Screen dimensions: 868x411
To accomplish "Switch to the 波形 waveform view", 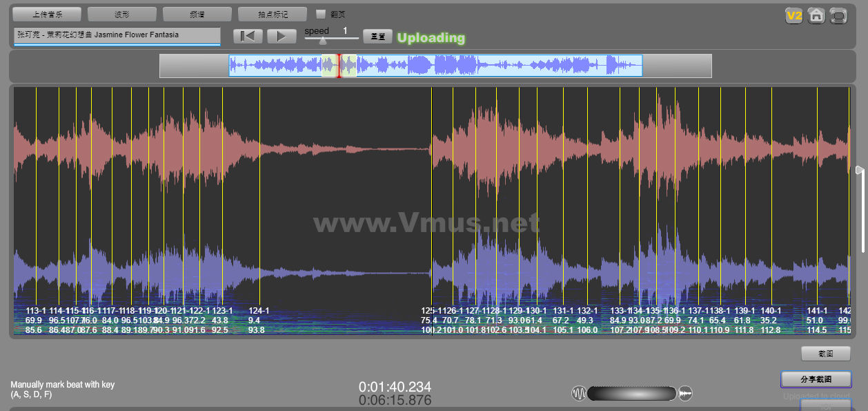I will (x=122, y=14).
